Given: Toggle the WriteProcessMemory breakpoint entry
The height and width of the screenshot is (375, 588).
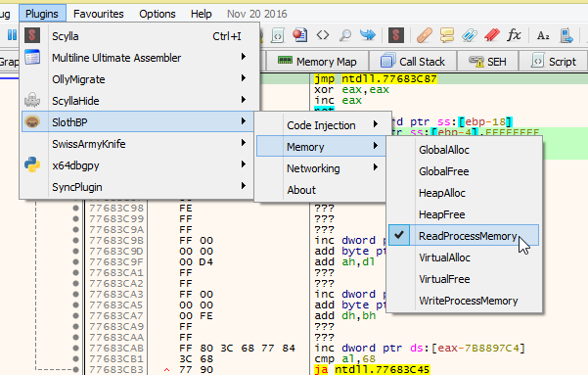Looking at the screenshot, I should point(464,301).
